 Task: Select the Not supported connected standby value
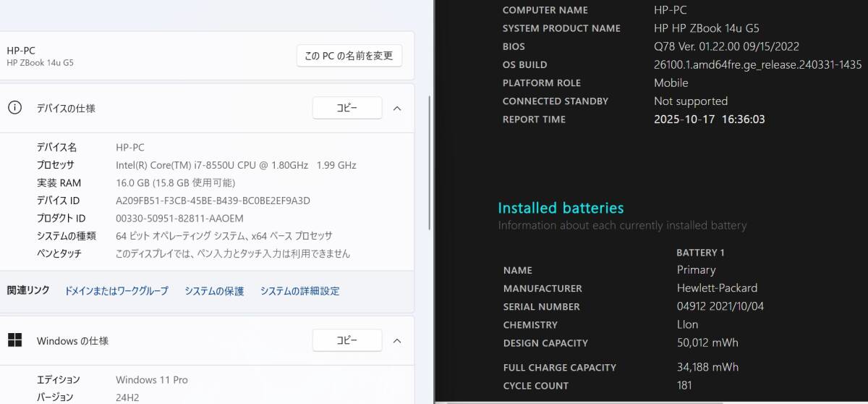(x=691, y=101)
